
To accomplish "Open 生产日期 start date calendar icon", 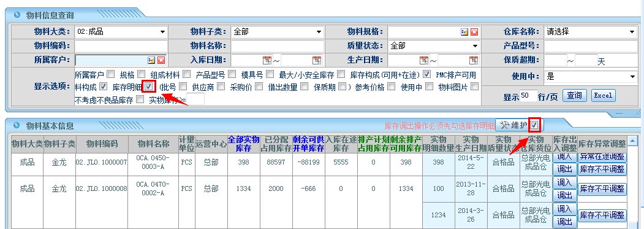I will (x=424, y=60).
